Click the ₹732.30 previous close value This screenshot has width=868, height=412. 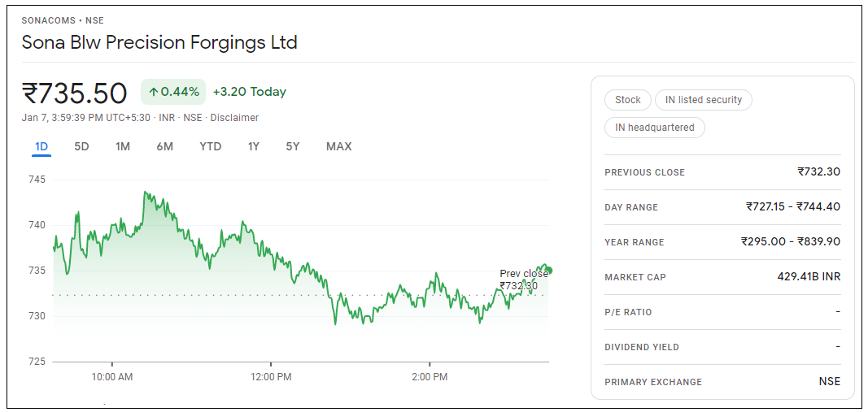(818, 172)
